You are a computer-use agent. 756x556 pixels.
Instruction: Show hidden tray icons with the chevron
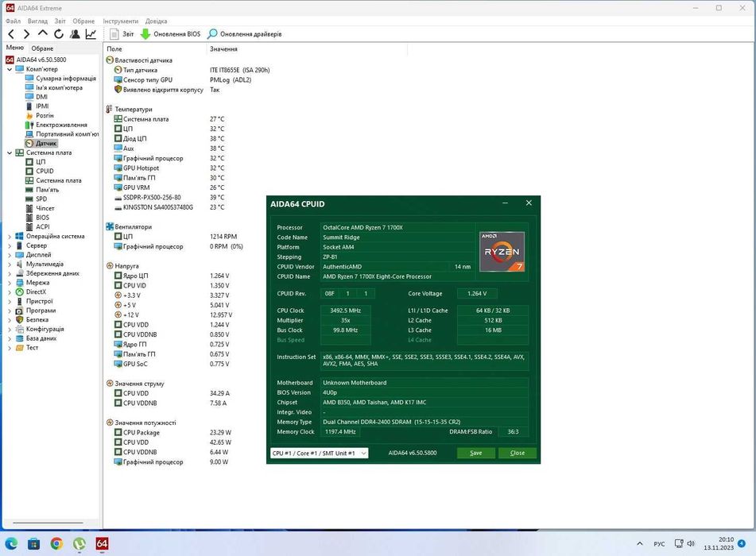tap(640, 543)
